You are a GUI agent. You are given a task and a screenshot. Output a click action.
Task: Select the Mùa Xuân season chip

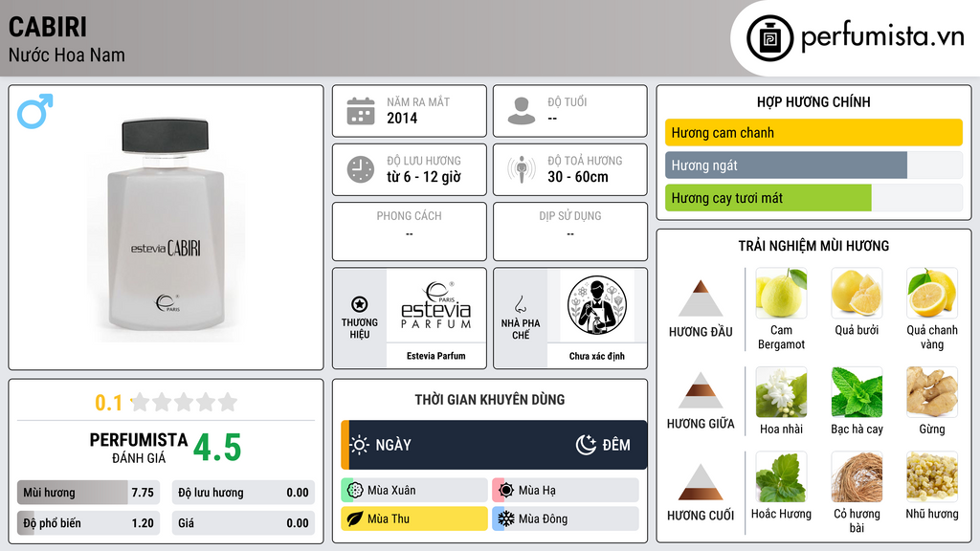point(414,491)
